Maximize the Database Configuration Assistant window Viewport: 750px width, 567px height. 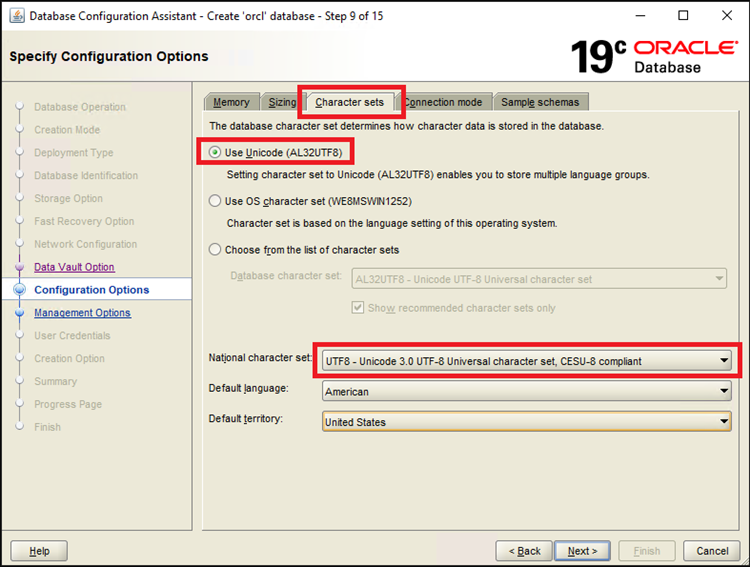pyautogui.click(x=683, y=15)
